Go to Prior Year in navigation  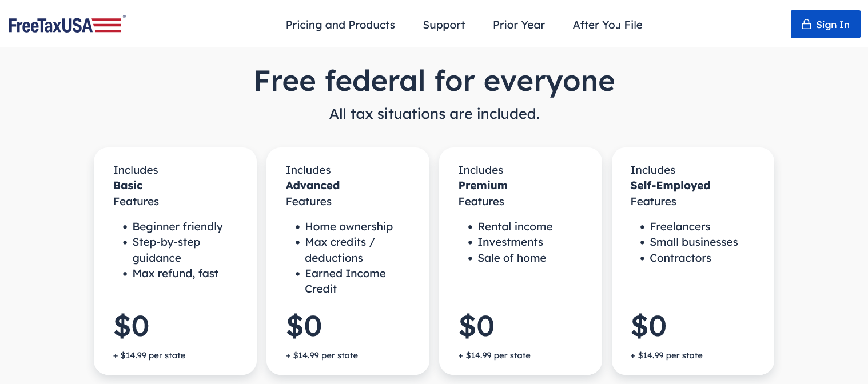pos(519,25)
